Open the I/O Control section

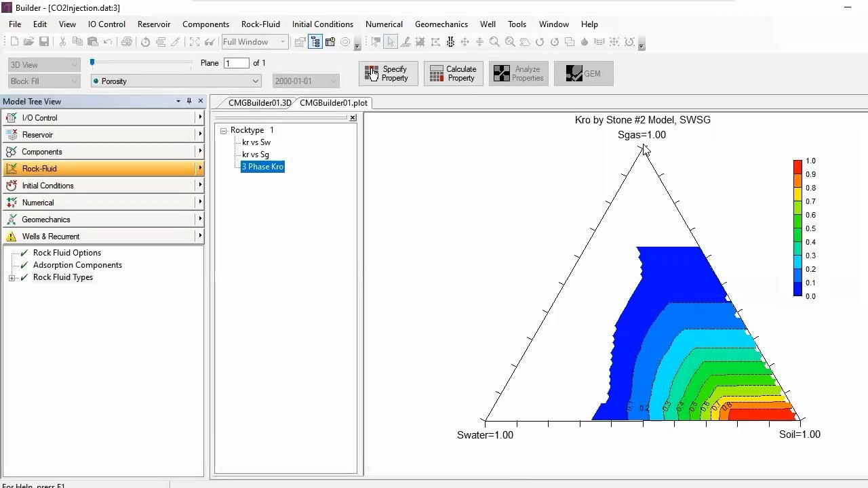(103, 118)
